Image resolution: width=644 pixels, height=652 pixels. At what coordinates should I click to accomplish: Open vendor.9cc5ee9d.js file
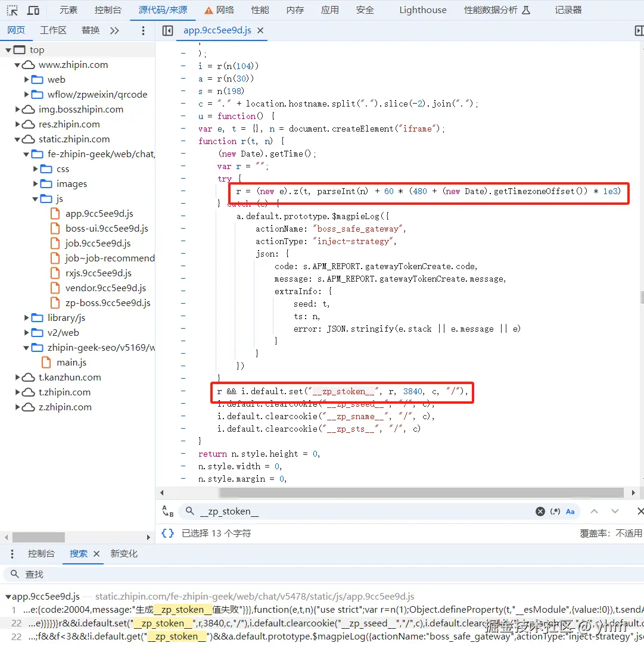[105, 288]
